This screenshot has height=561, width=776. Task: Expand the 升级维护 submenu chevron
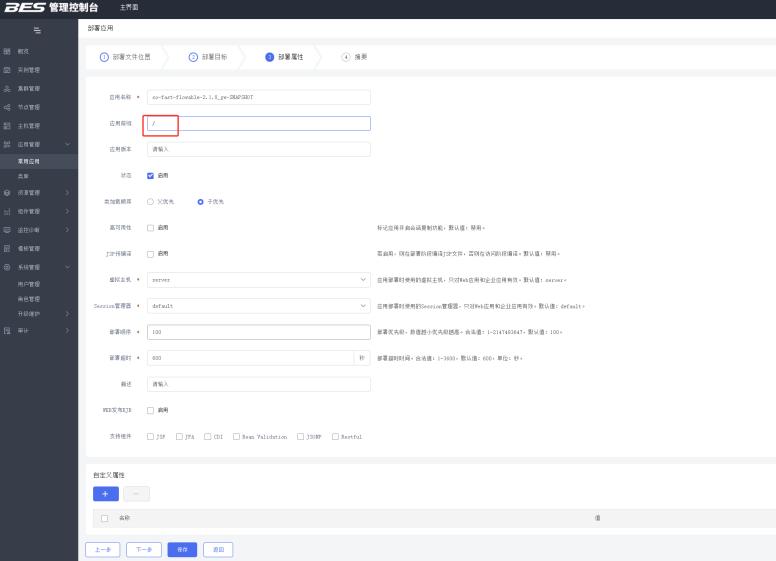[x=68, y=314]
